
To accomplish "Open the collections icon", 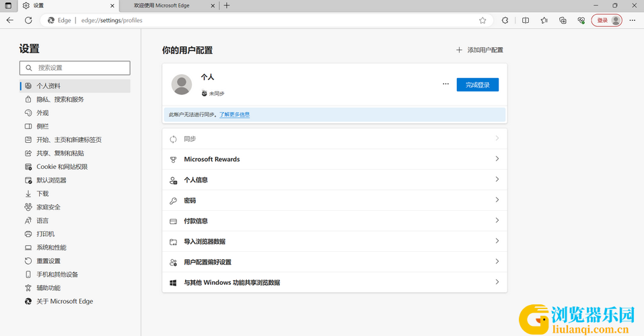I will (563, 20).
